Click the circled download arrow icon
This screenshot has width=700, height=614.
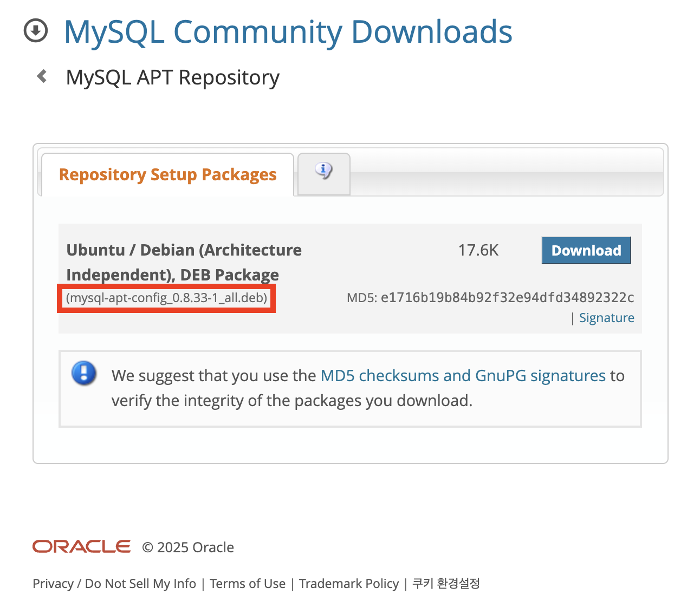(36, 31)
